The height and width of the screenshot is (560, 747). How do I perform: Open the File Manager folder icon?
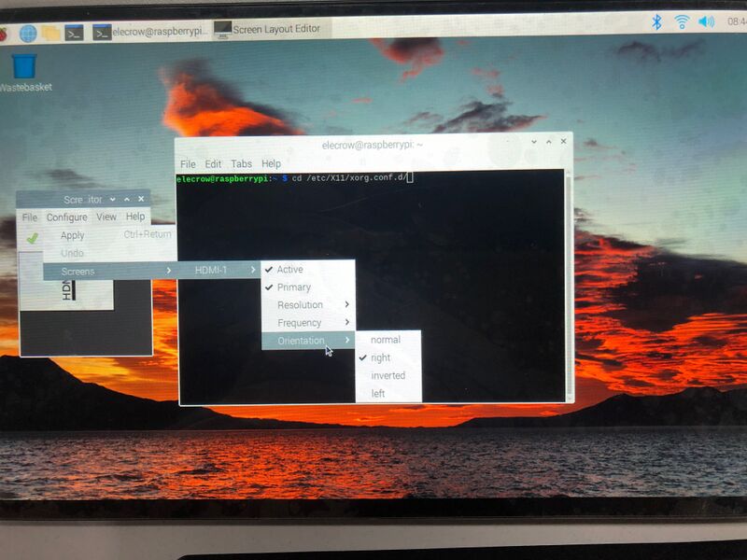click(x=51, y=34)
